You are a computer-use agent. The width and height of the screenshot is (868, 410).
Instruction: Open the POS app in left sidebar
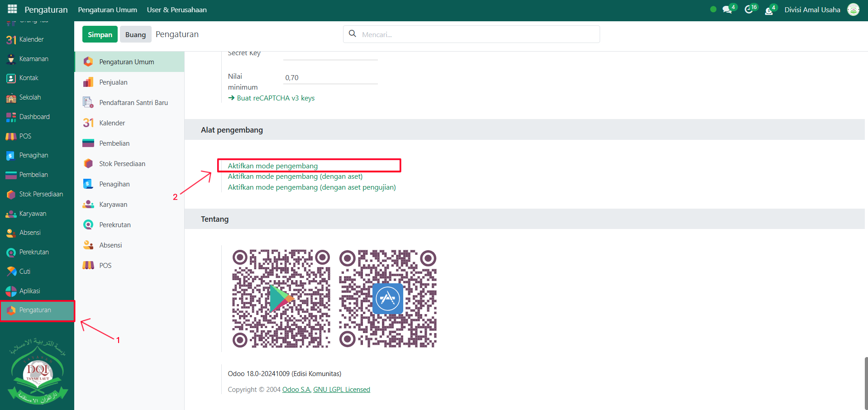tap(11, 136)
